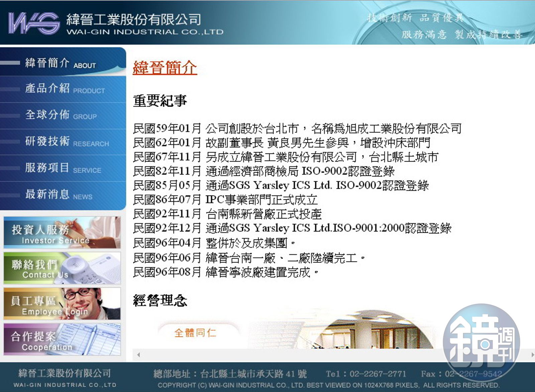Click the 緯晉簡介 heading link
Image resolution: width=535 pixels, height=392 pixels.
[165, 68]
